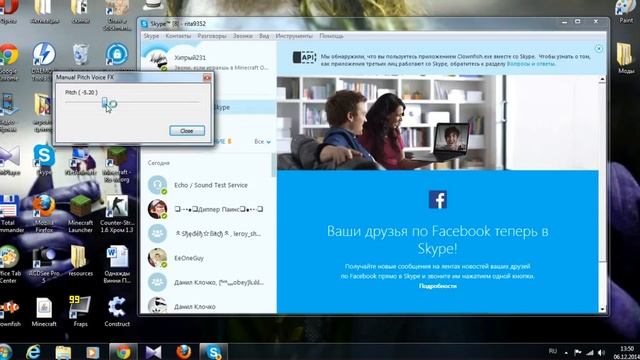640x360 pixels.
Task: Click the API notification icon in Skype
Action: coord(304,58)
